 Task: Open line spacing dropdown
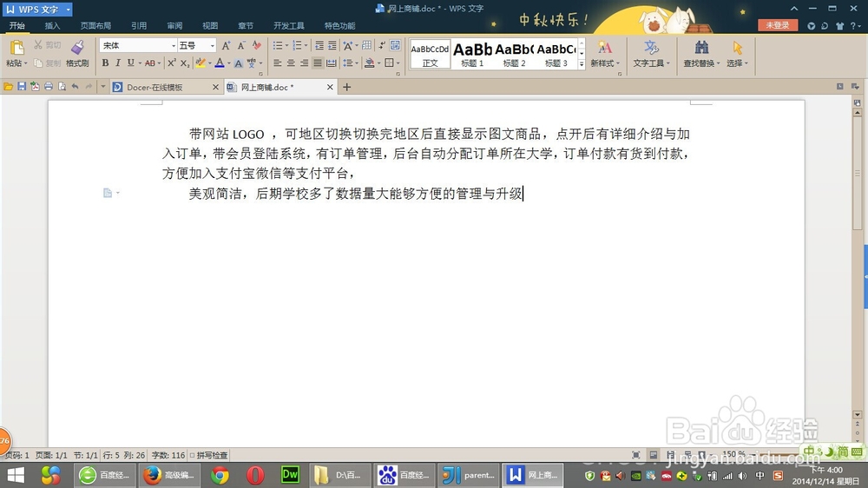(357, 63)
